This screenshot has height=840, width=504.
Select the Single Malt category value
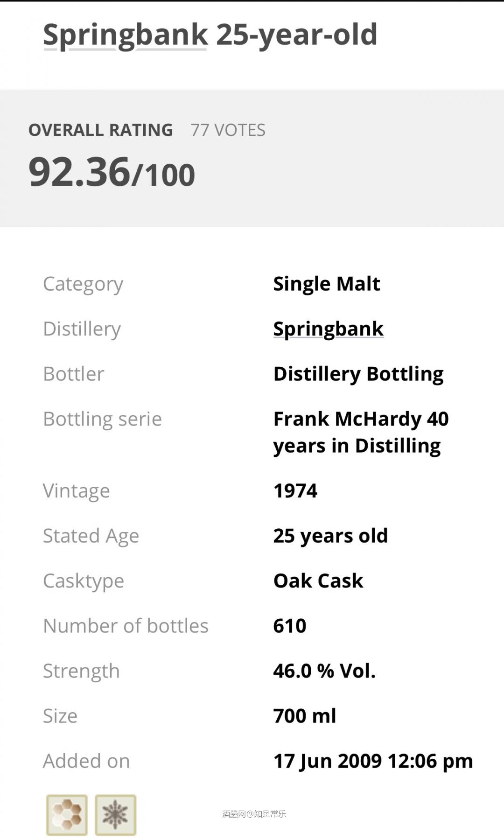point(327,284)
